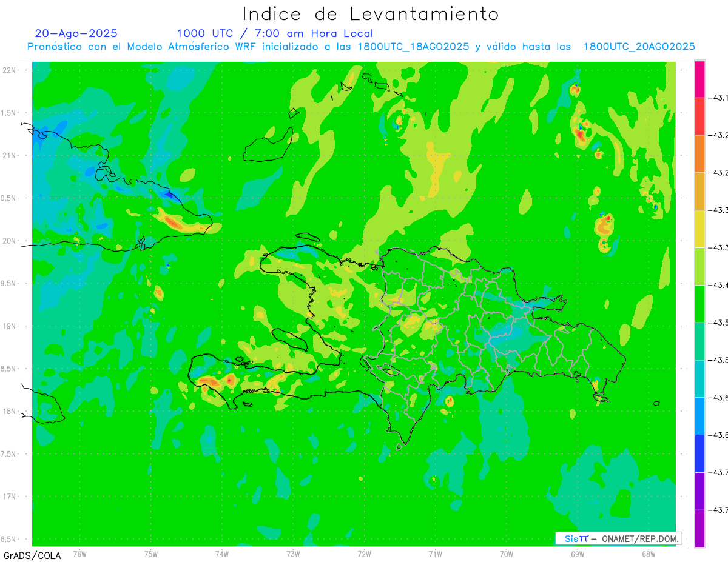Click the WRF model forecast description line
This screenshot has width=728, height=562.
point(361,47)
